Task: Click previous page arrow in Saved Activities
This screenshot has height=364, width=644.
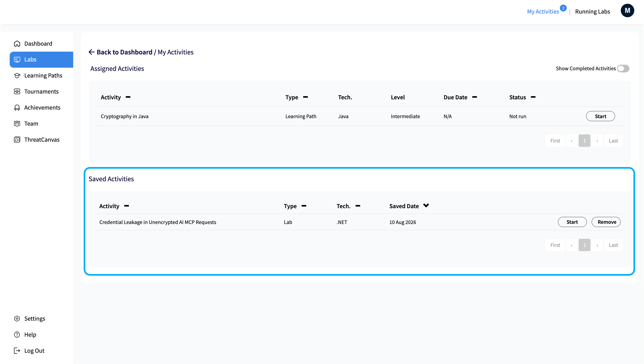Action: pyautogui.click(x=571, y=245)
